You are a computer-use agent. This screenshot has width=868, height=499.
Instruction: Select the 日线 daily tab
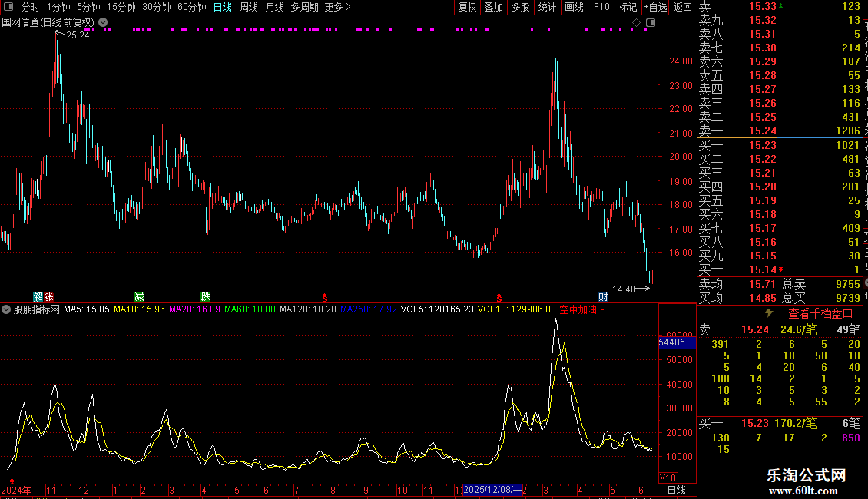point(223,7)
